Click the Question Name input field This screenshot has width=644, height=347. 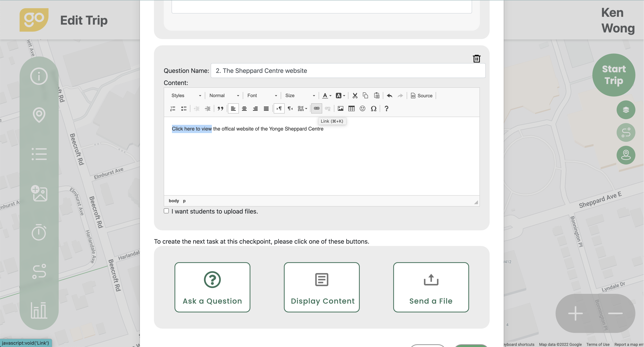[348, 71]
